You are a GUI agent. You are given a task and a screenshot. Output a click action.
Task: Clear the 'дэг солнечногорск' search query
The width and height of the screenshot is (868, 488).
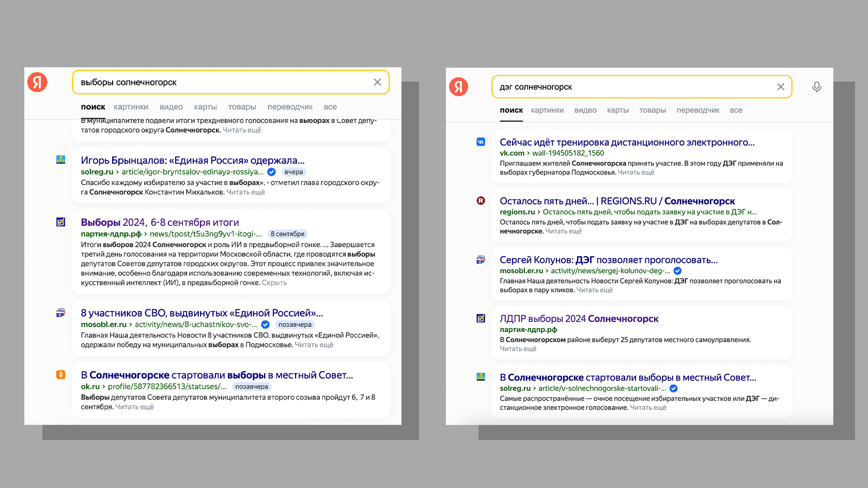point(781,87)
